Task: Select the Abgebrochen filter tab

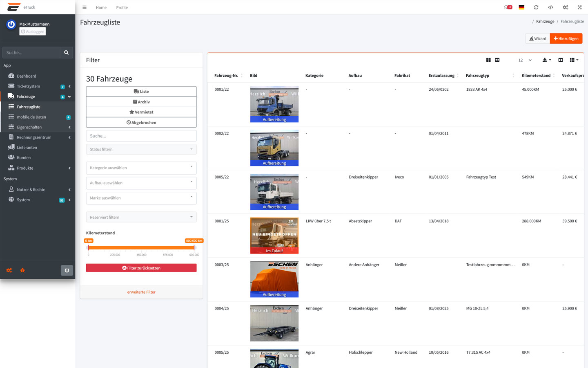Action: click(x=141, y=122)
